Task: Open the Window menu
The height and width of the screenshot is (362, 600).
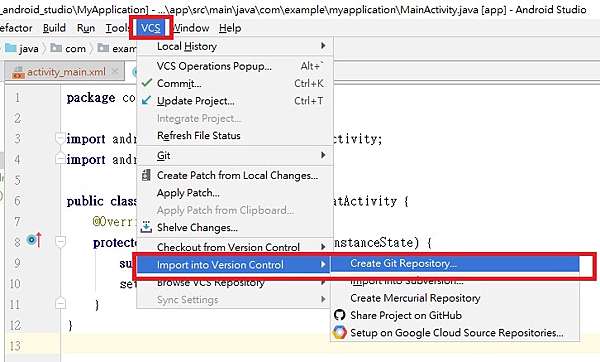Action: [x=191, y=28]
